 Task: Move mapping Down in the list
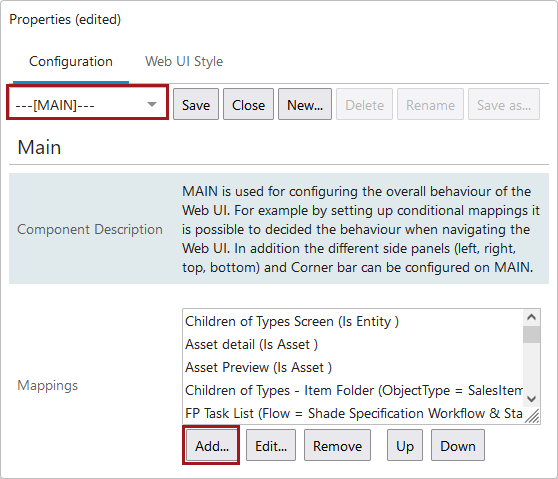click(458, 446)
